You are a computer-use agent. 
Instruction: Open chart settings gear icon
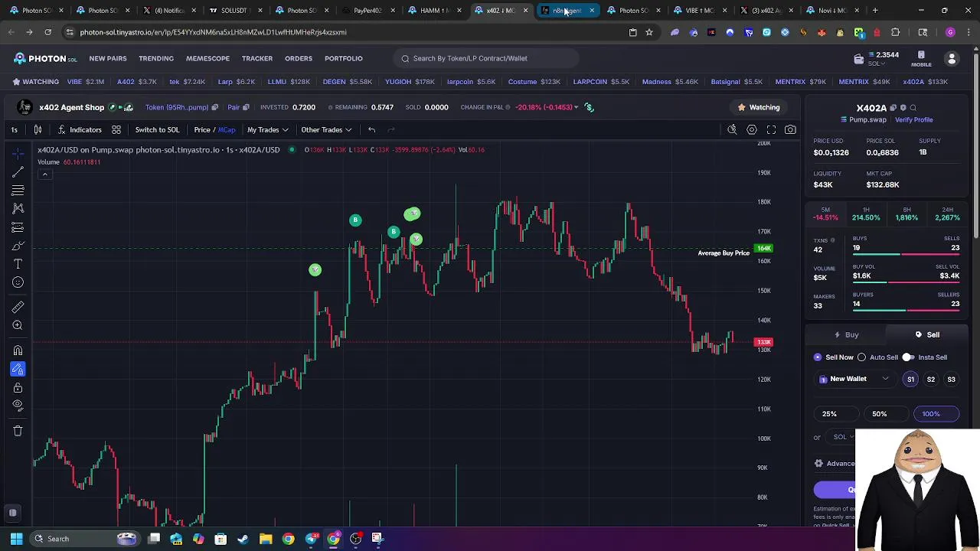[752, 129]
